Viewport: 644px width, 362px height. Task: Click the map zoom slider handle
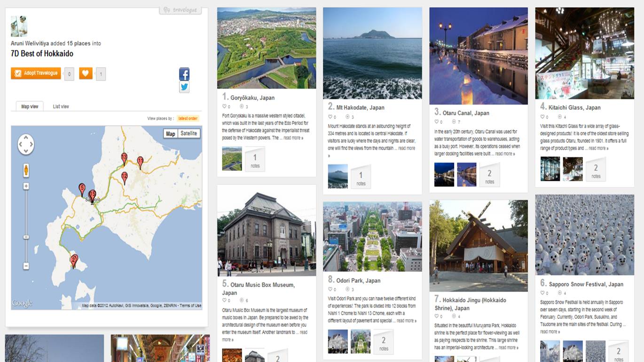tap(26, 237)
